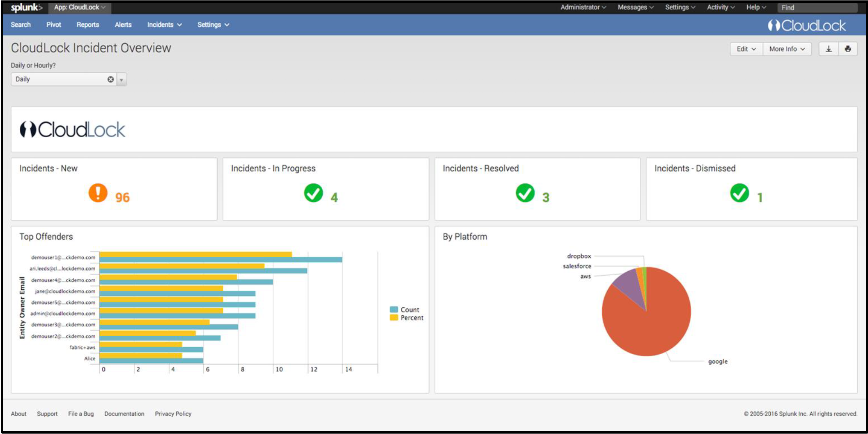This screenshot has width=868, height=434.
Task: Click the google label on the pie chart
Action: coord(718,362)
